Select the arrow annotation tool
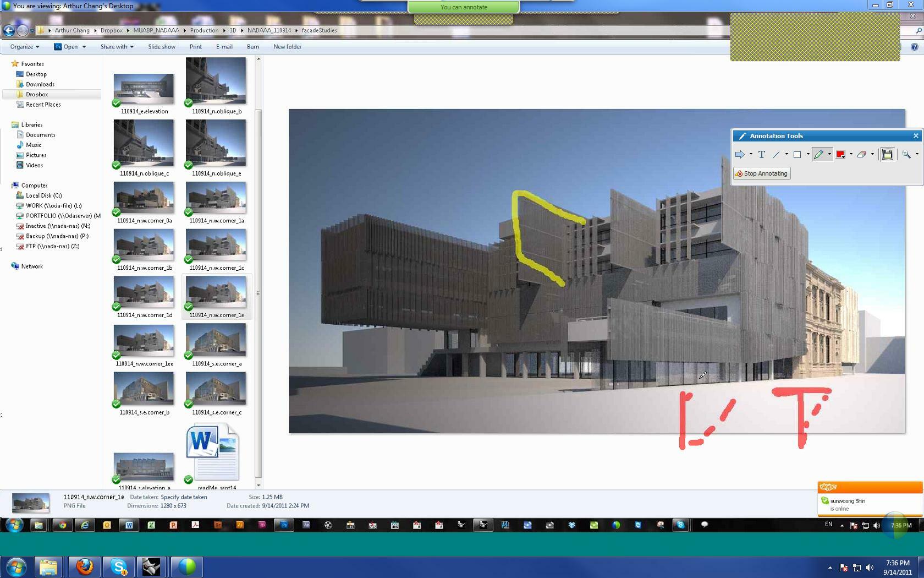The image size is (924, 578). click(740, 155)
